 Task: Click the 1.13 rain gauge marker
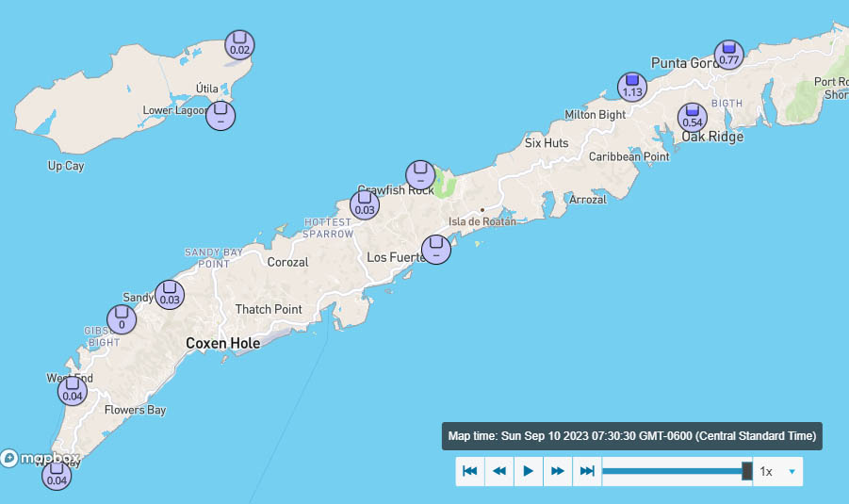pos(631,87)
